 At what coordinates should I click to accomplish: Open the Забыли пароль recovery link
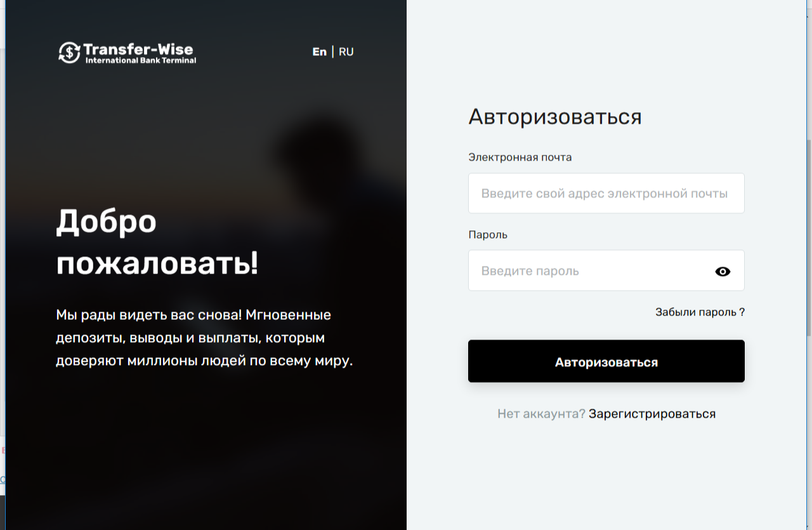[700, 312]
